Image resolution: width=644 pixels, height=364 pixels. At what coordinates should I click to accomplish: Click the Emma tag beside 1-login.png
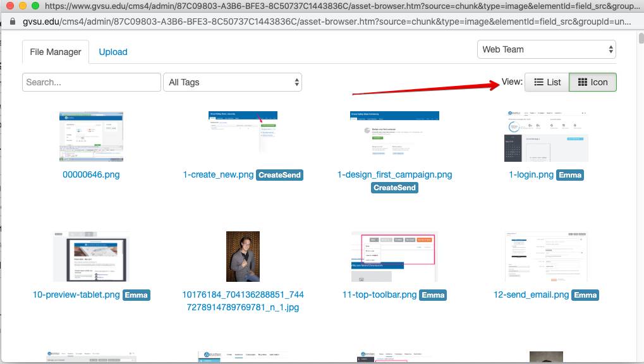coord(569,175)
